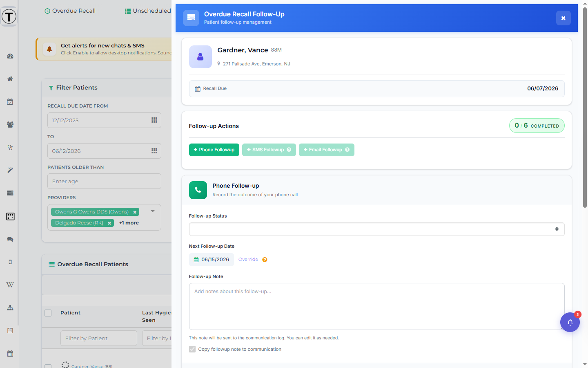Show the +1 more providers

pyautogui.click(x=129, y=223)
